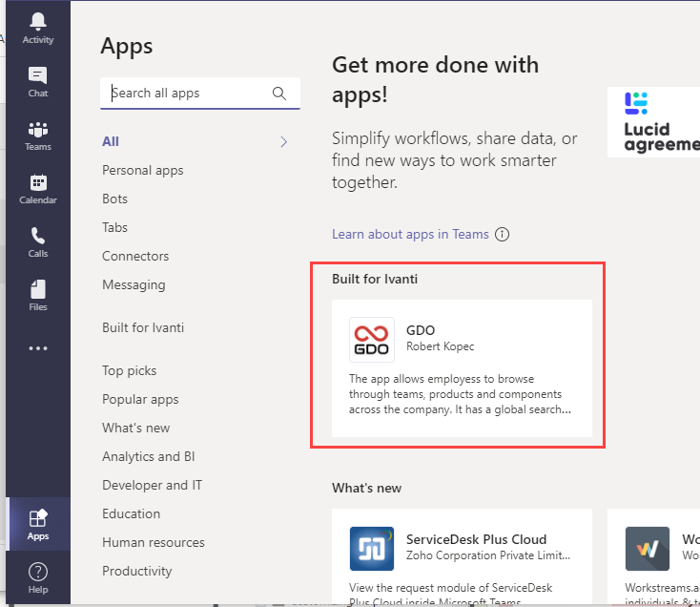The height and width of the screenshot is (607, 700).
Task: Open Chat in the sidebar
Action: [x=38, y=76]
